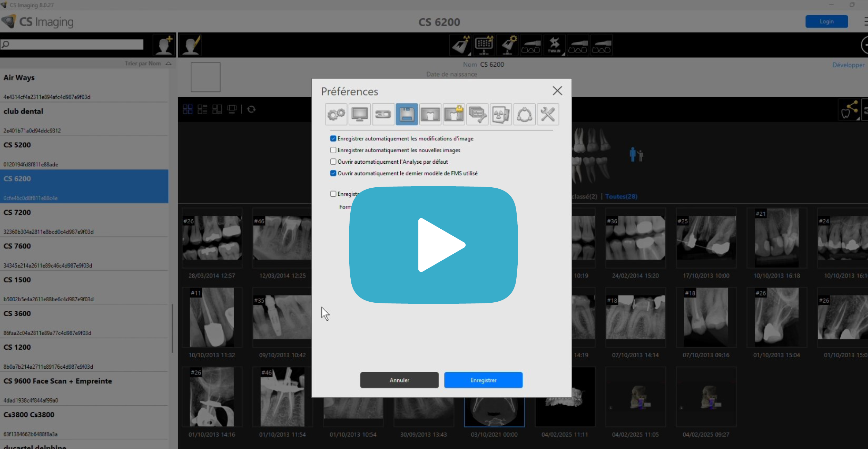Check Ouvrir automatiquement l'Analyse par défaut
Viewport: 868px width, 449px height.
[x=333, y=162]
